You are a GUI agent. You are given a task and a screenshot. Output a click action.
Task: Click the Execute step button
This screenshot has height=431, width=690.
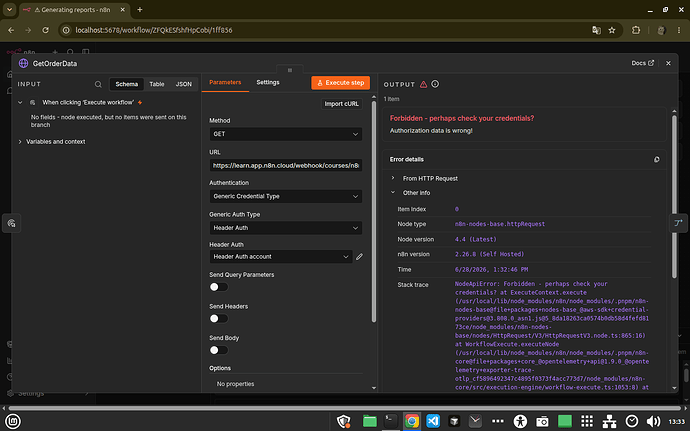click(x=341, y=83)
